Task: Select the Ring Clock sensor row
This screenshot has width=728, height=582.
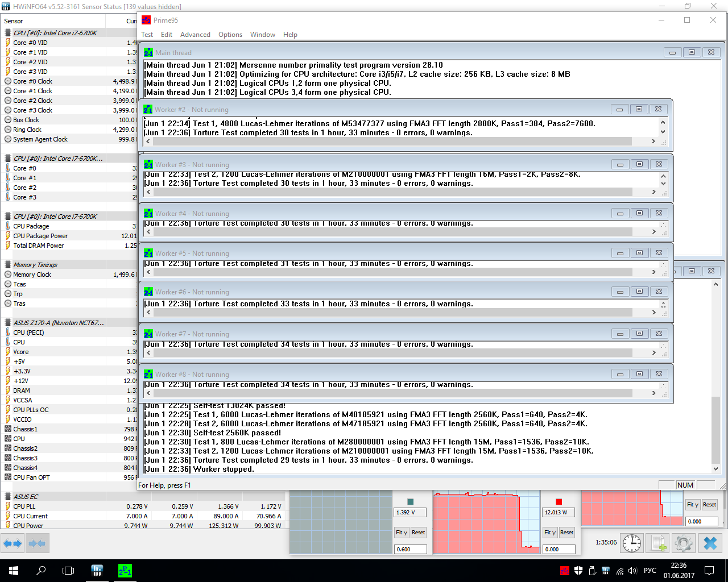Action: (69, 130)
